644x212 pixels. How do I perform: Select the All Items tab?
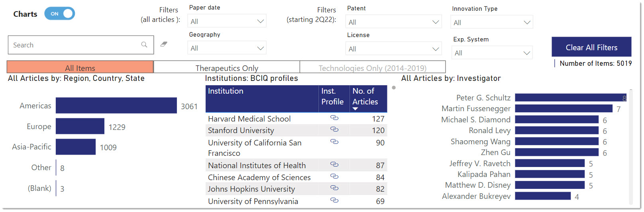tap(80, 68)
